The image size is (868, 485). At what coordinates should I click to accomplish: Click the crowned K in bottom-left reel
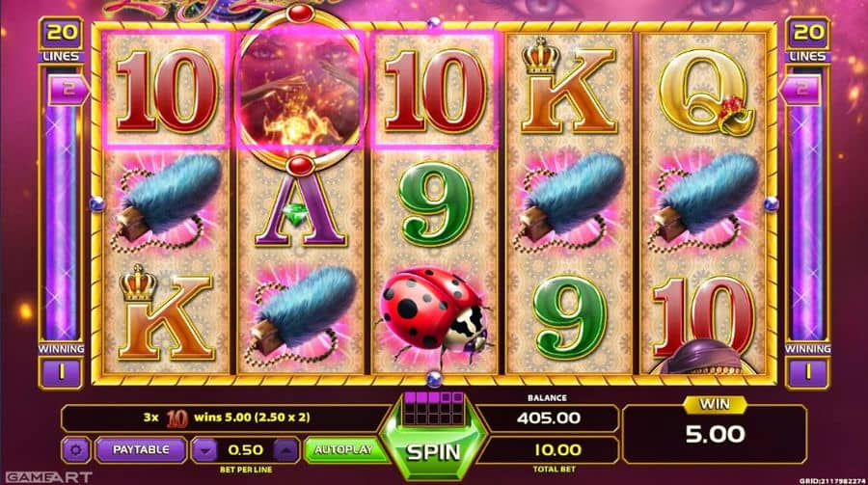[165, 312]
